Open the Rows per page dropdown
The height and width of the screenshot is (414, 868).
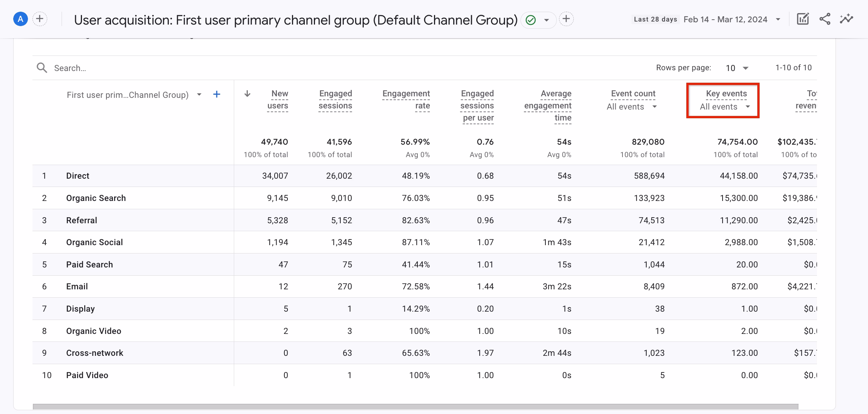737,68
